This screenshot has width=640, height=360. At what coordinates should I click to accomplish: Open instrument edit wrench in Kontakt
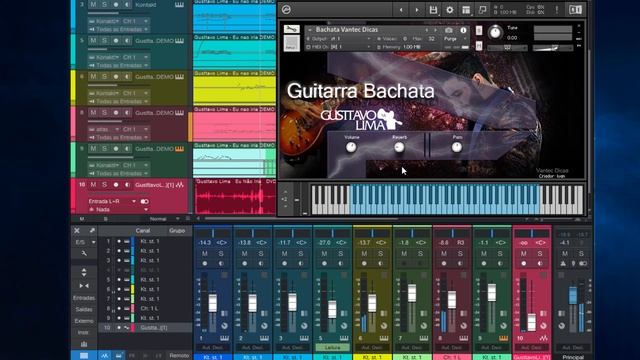[x=291, y=29]
